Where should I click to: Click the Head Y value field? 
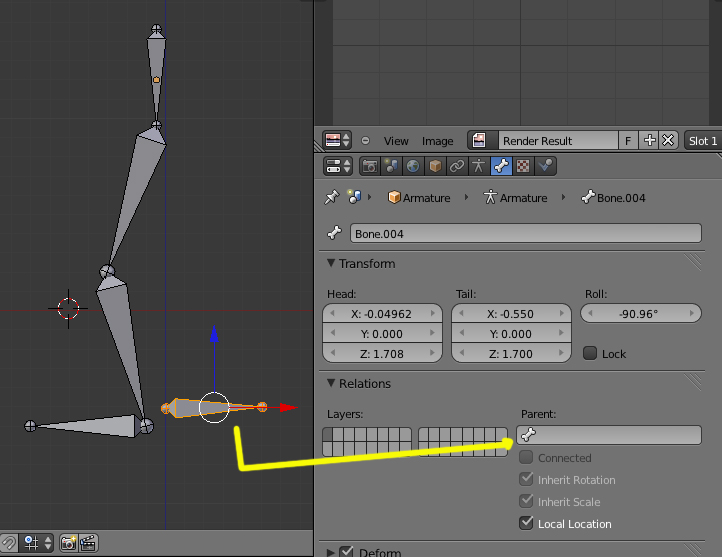coord(382,333)
